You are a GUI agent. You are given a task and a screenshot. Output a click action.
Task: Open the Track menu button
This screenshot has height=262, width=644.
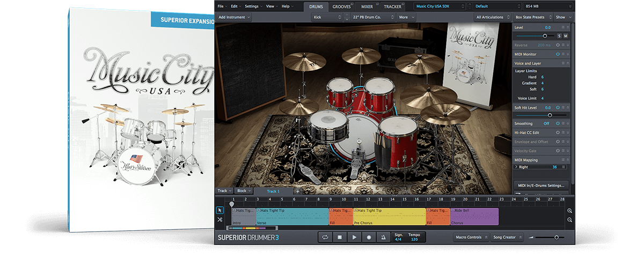[x=224, y=191]
